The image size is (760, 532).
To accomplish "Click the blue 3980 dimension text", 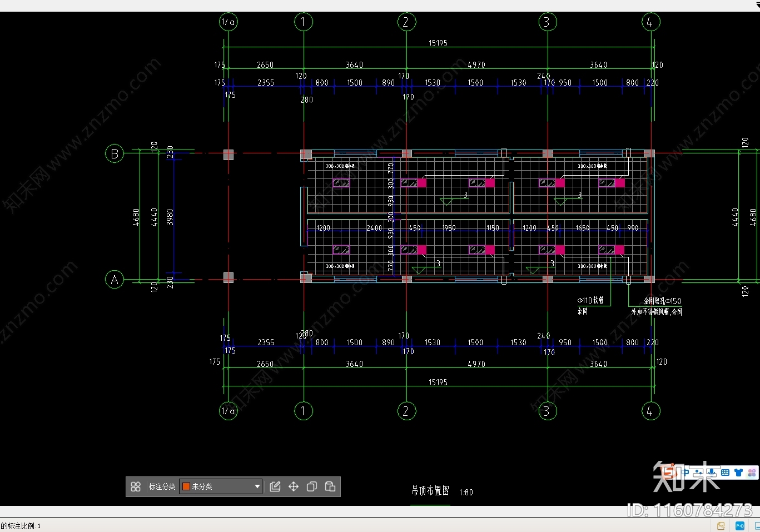I will [x=170, y=217].
